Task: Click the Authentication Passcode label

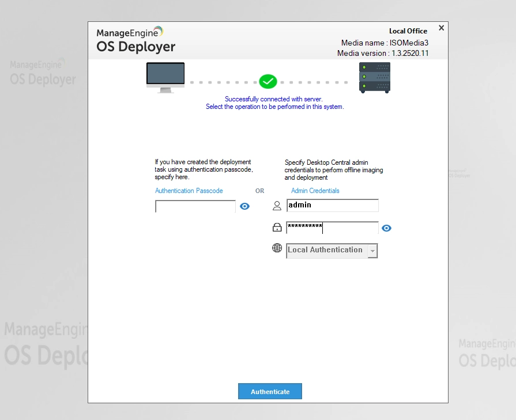Action: pyautogui.click(x=189, y=191)
